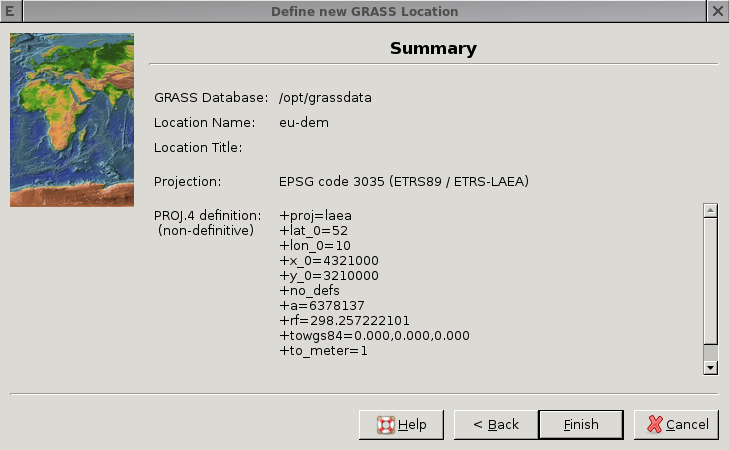This screenshot has width=729, height=450.
Task: Click the +proj=laea definition line
Action: tap(315, 216)
